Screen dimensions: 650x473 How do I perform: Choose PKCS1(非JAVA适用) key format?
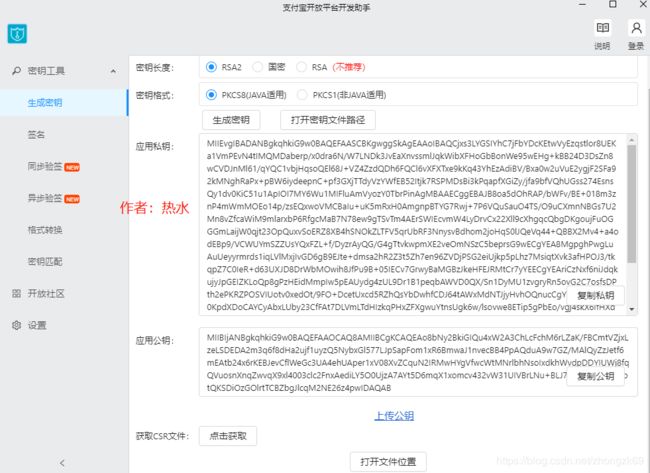coord(302,95)
